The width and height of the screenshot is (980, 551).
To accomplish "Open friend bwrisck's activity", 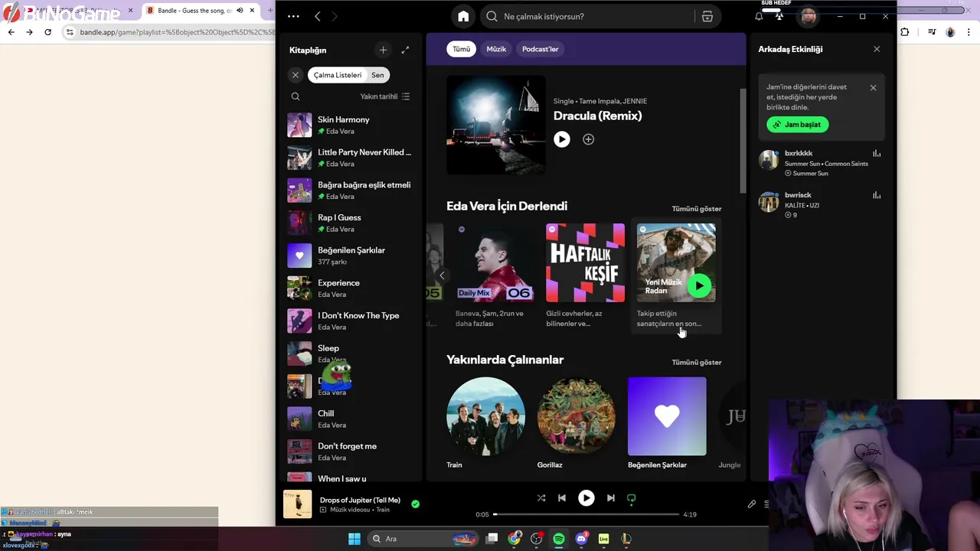I will pos(821,204).
